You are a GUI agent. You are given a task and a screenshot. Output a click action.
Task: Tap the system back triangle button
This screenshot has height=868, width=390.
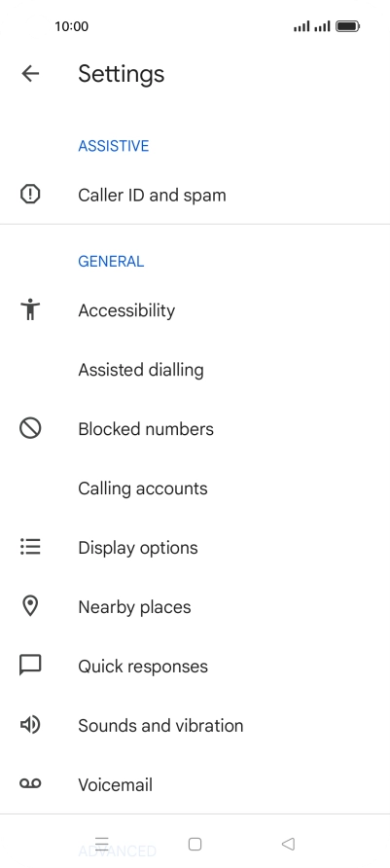click(288, 844)
